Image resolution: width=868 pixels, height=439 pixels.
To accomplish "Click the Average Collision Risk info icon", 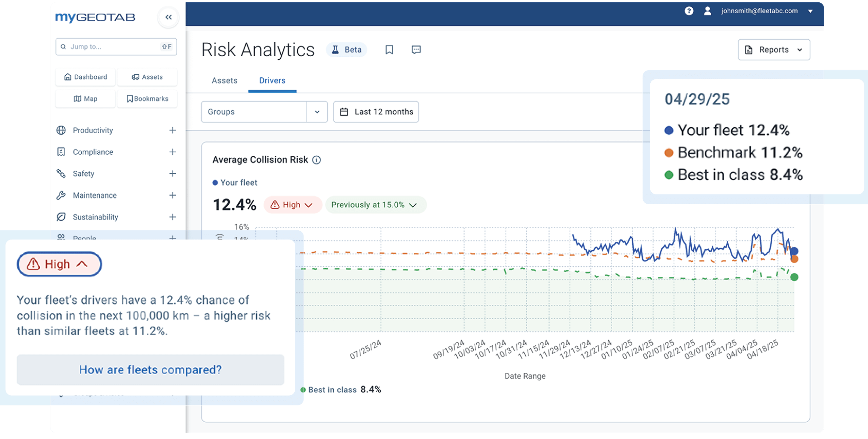I will pos(316,160).
